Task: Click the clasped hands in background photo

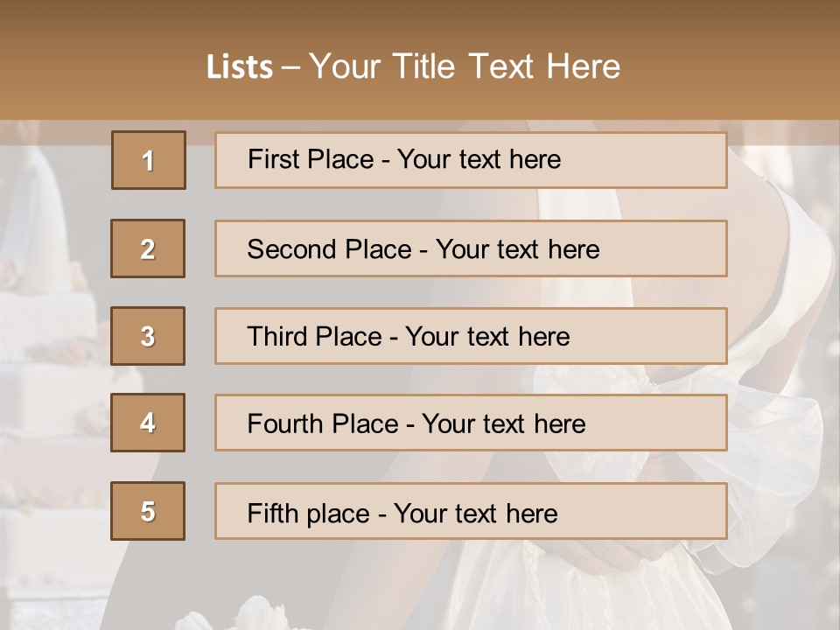Action: coord(612,560)
